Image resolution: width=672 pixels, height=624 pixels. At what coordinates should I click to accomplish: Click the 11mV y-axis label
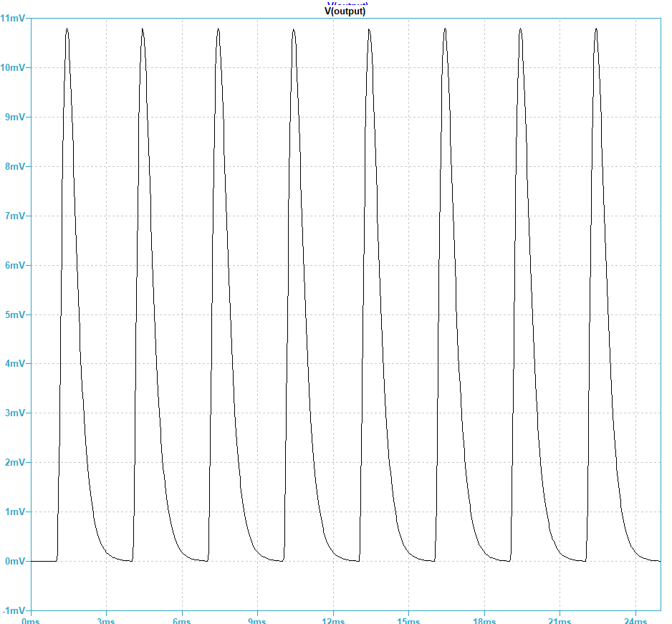pos(13,19)
